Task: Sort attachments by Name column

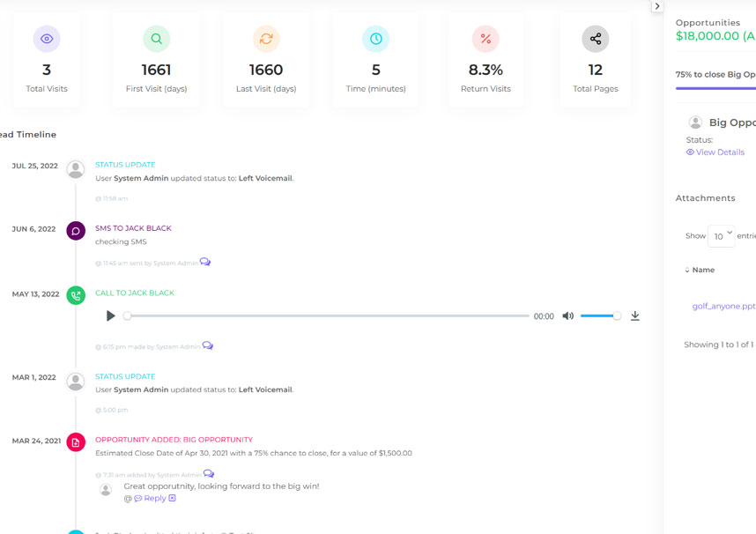Action: pyautogui.click(x=702, y=270)
